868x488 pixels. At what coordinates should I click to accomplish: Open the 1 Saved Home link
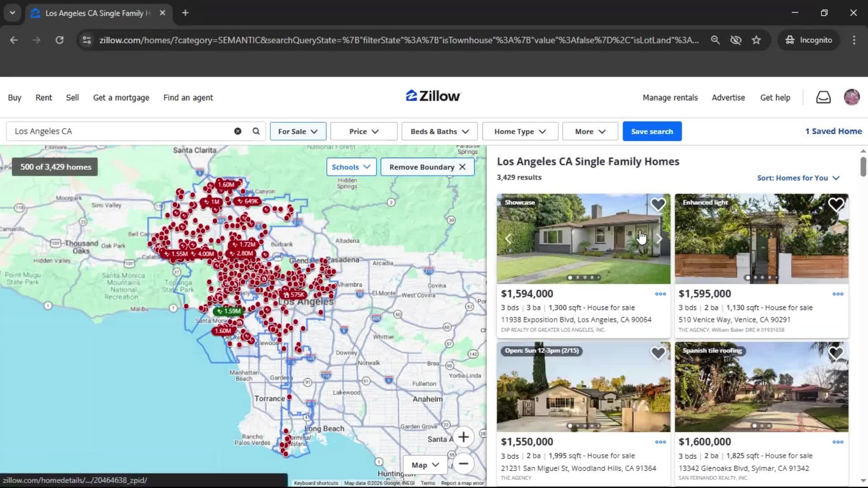(x=833, y=131)
